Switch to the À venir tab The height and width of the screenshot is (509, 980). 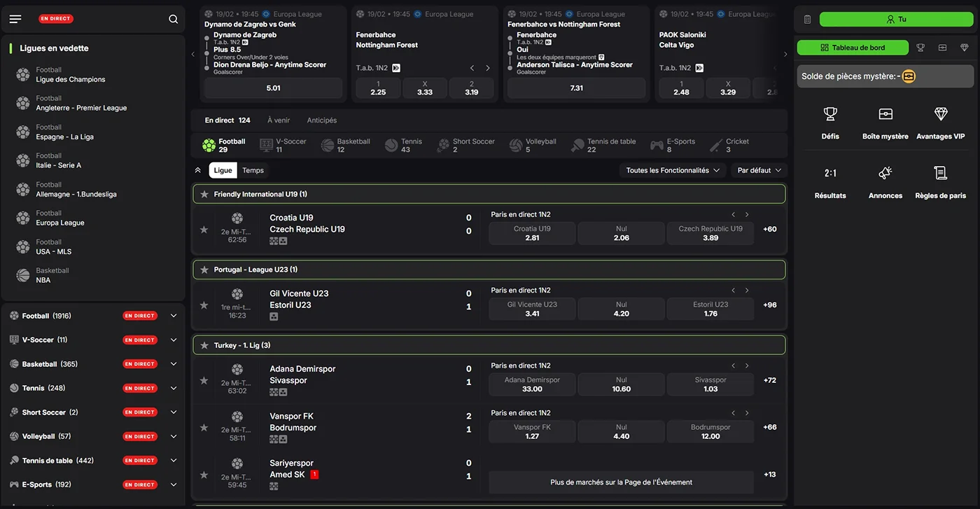[279, 120]
